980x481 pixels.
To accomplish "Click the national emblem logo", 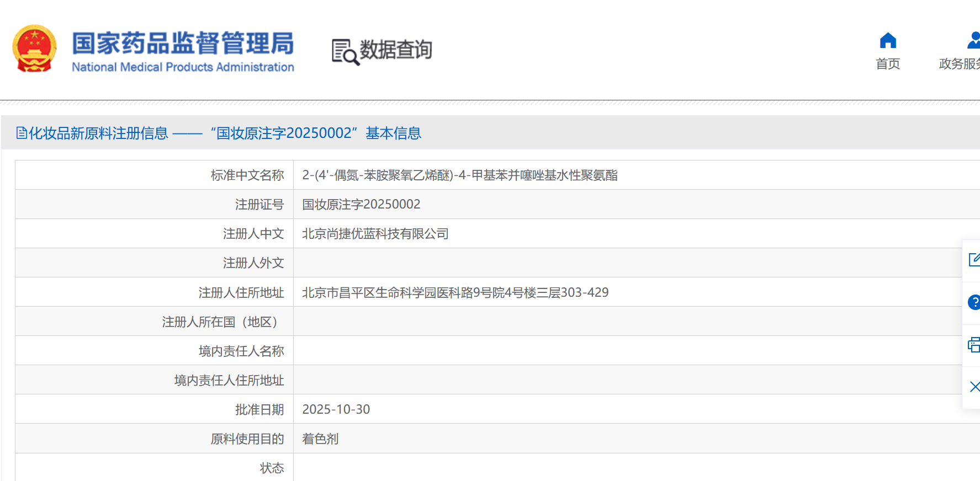I will tap(34, 49).
